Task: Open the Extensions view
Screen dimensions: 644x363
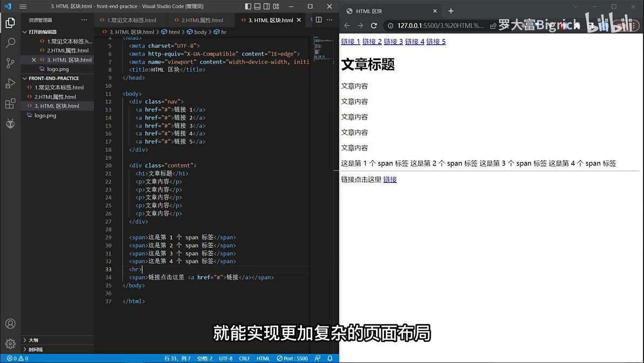Action: (10, 103)
